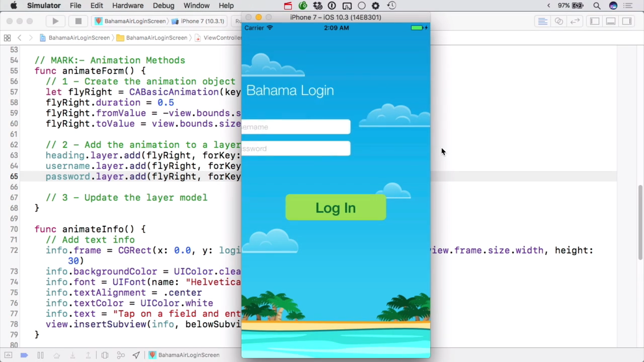Show the right inspectors panel
The height and width of the screenshot is (362, 644).
(627, 21)
